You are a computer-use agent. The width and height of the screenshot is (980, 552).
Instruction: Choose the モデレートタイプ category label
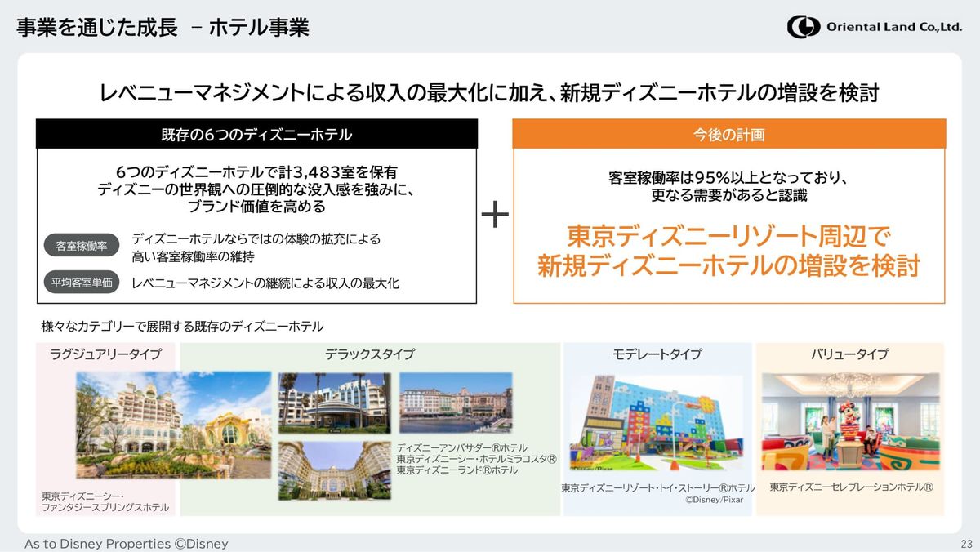point(657,354)
